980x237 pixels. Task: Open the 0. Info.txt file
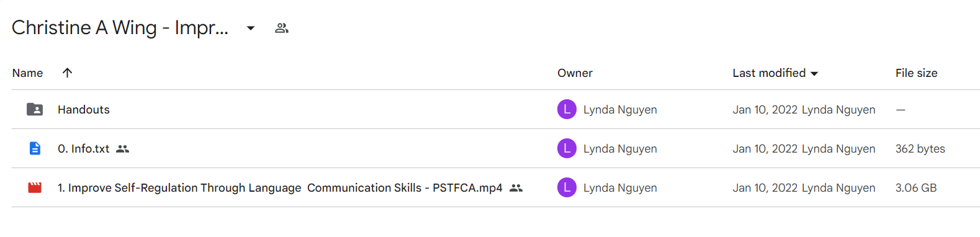(x=84, y=149)
